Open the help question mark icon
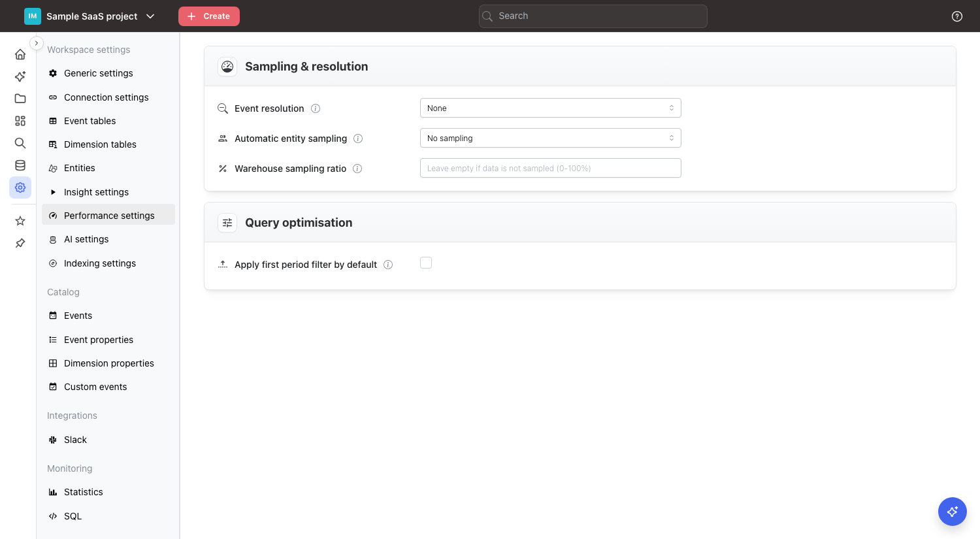The image size is (980, 539). pyautogui.click(x=957, y=16)
